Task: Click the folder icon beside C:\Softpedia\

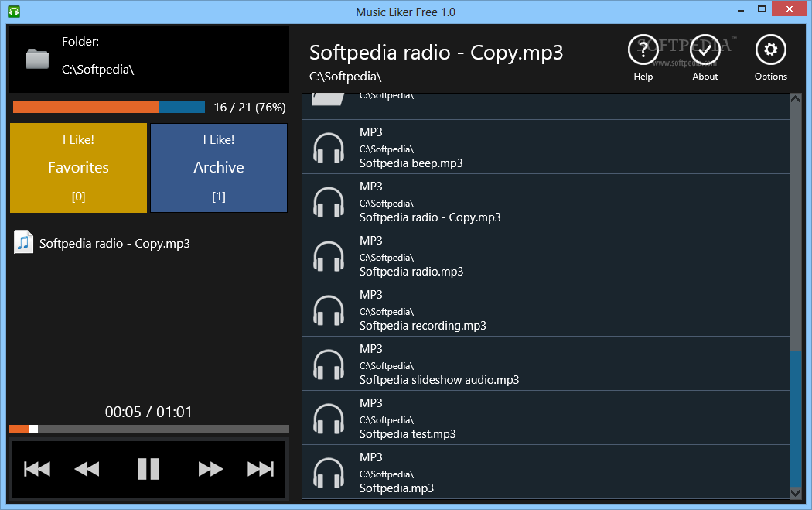Action: 37,59
